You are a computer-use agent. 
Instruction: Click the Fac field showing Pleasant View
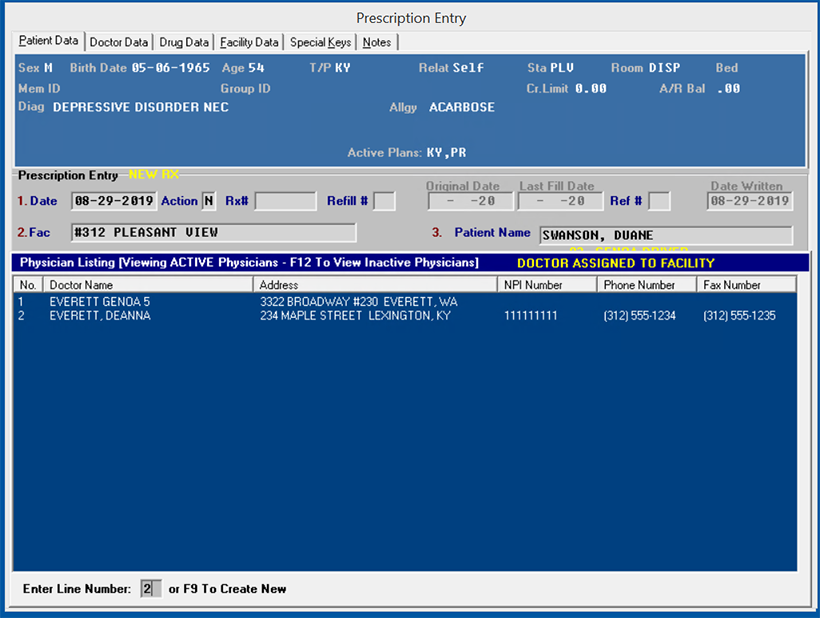(213, 233)
